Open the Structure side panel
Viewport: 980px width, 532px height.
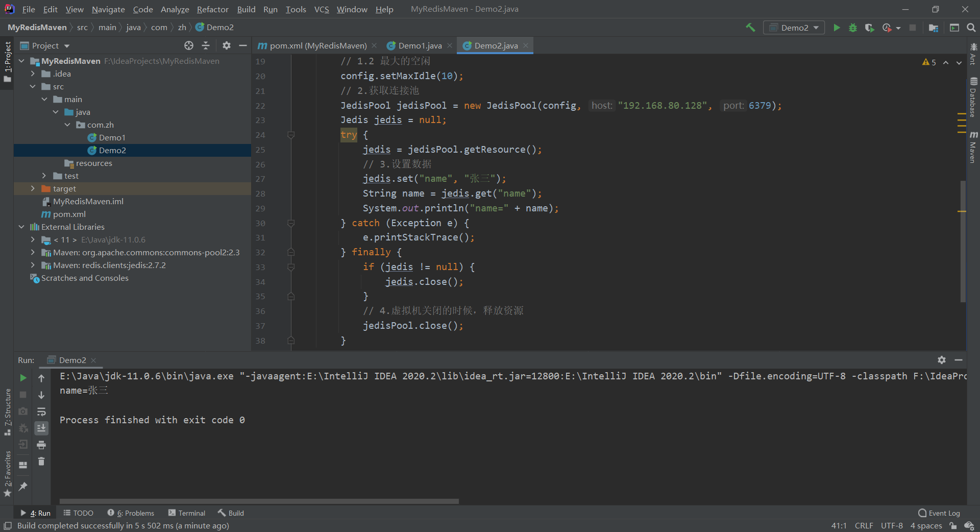[7, 412]
